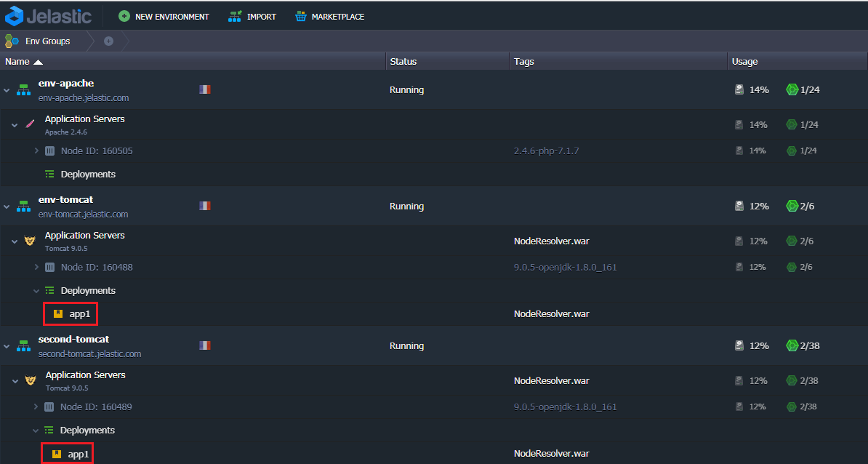Collapse the second-tomcat environment
868x464 pixels.
(x=7, y=345)
